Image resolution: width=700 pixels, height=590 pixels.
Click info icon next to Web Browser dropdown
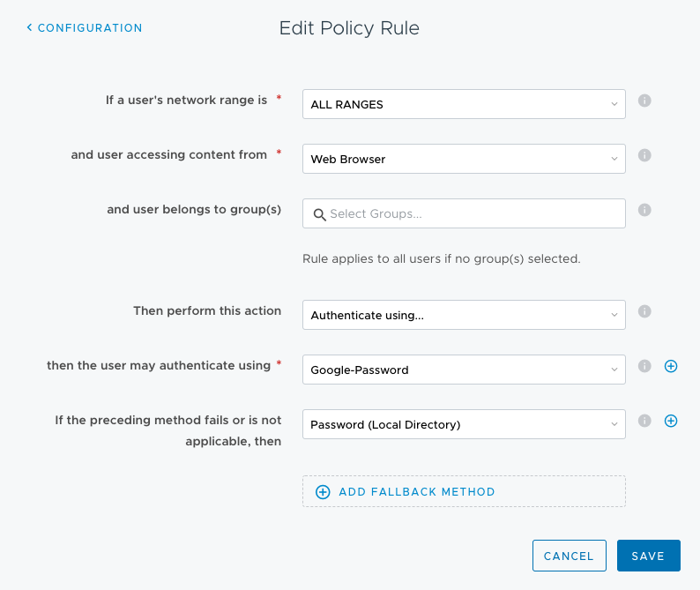click(644, 155)
